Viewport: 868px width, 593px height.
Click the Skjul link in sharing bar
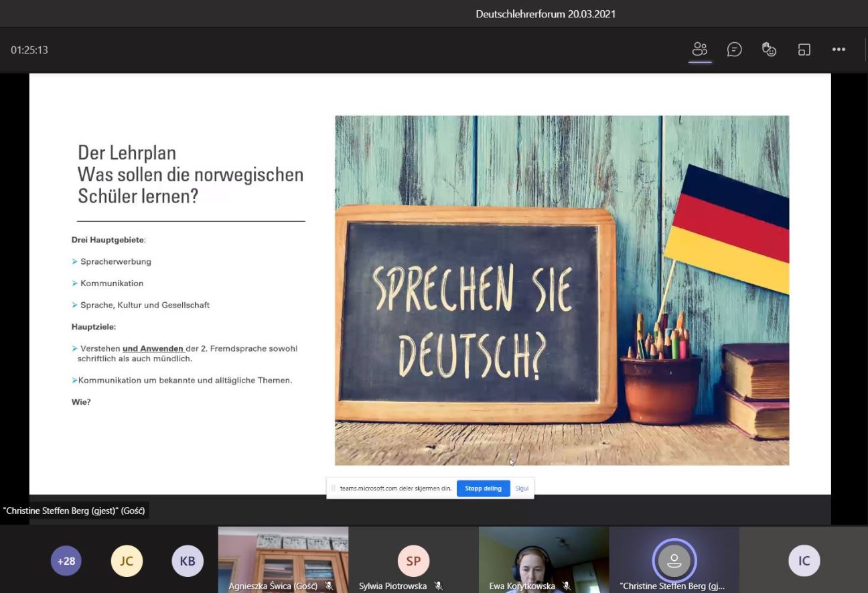coord(522,488)
